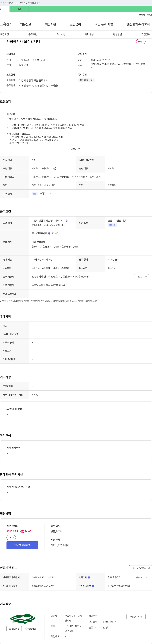Viewport: 152px width, 644px height.
Task: Open the 출산휴가·육아휴직 menu
Action: [138, 24]
